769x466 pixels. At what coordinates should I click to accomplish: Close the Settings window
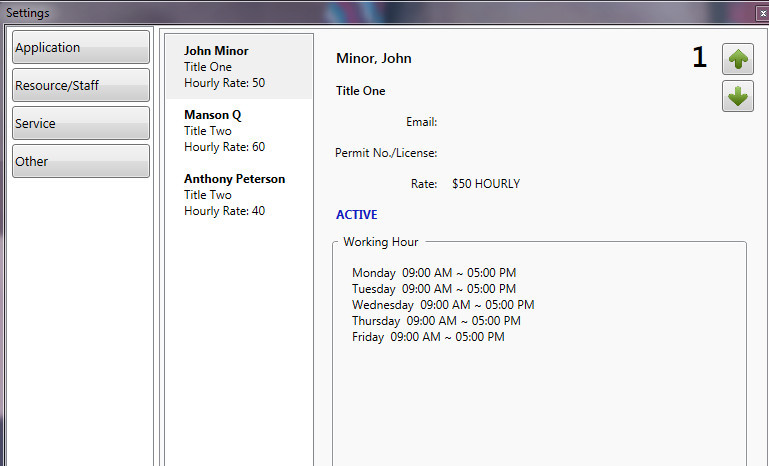pyautogui.click(x=763, y=14)
